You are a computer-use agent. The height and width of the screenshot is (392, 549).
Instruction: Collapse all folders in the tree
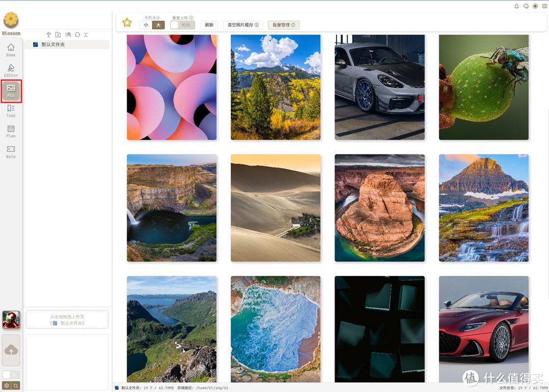point(86,35)
